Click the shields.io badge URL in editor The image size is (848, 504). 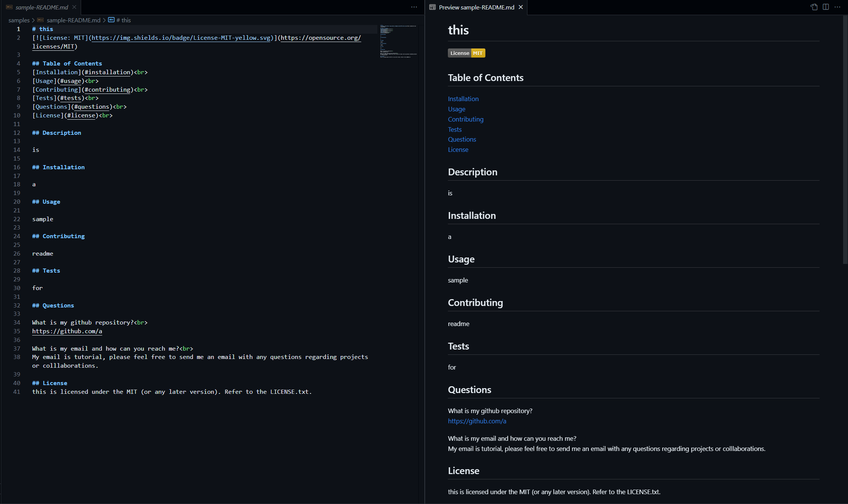pos(181,38)
